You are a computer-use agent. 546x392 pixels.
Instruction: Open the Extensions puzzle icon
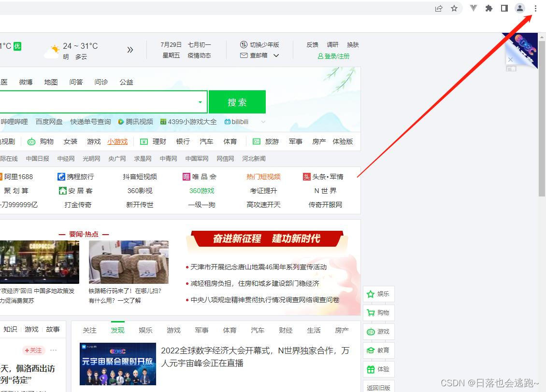tap(489, 8)
